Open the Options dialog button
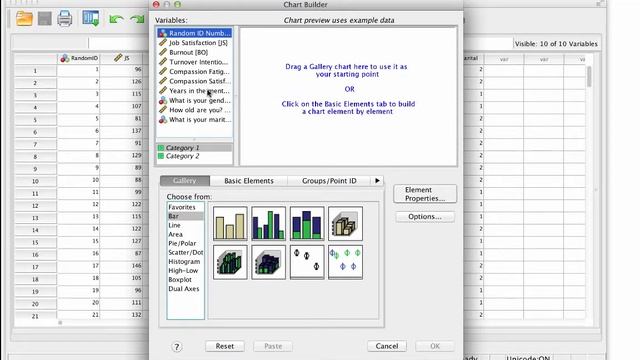Screen dimensions: 640x360 pyautogui.click(x=425, y=217)
